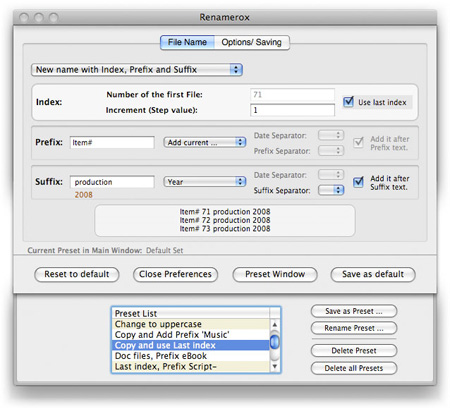The height and width of the screenshot is (409, 450).
Task: Click the preset list scroll up arrow
Action: (275, 324)
